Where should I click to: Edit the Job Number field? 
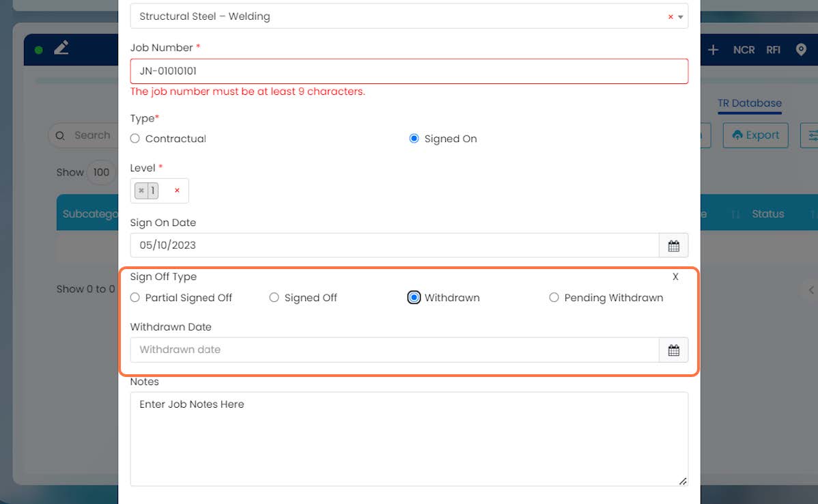pyautogui.click(x=409, y=71)
